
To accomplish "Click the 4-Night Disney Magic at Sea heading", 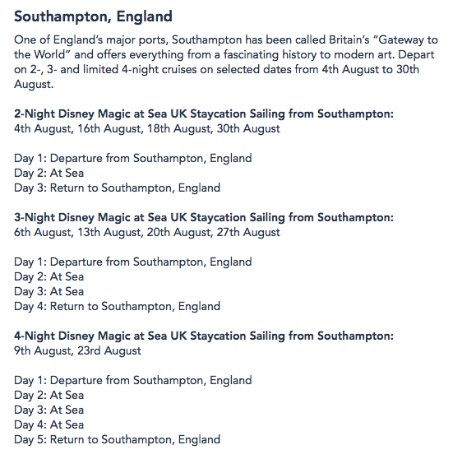I will click(x=204, y=336).
